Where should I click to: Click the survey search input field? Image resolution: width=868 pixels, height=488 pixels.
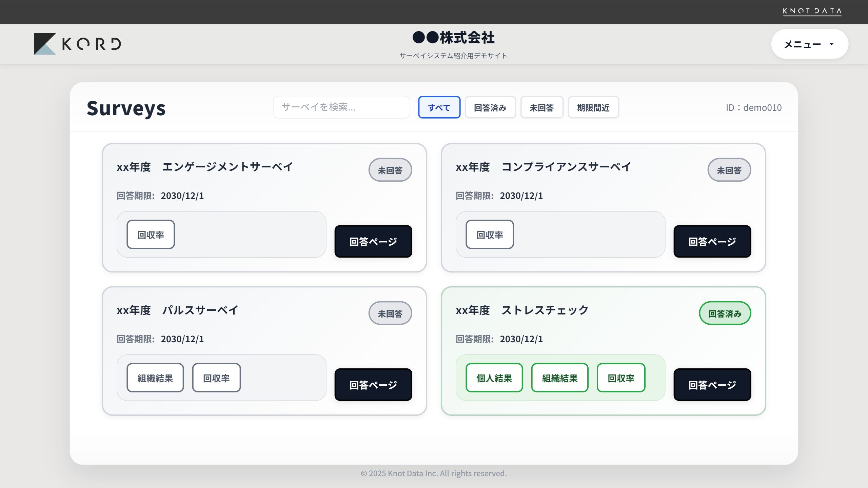tap(341, 107)
